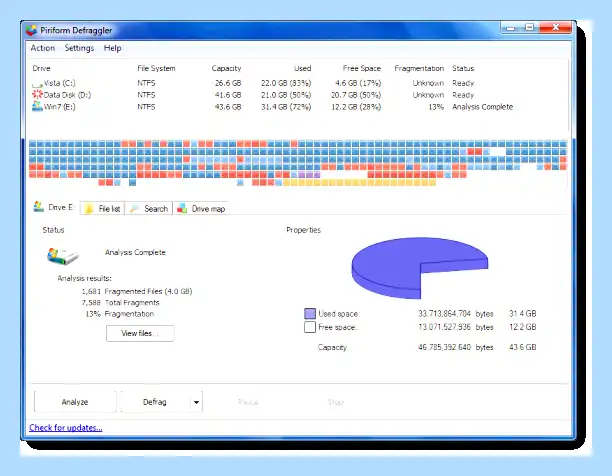The width and height of the screenshot is (612, 476).
Task: Sort by the Capacity column header
Action: coord(226,68)
